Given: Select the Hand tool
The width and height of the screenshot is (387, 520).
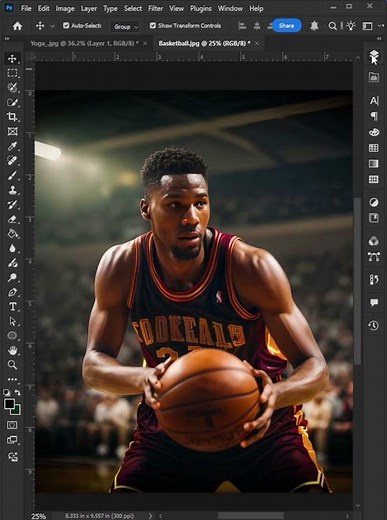Looking at the screenshot, I should pyautogui.click(x=12, y=350).
